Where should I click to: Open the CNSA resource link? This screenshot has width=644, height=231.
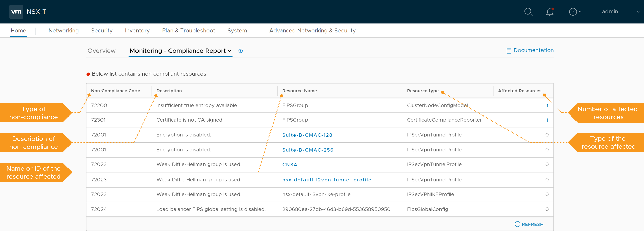290,165
